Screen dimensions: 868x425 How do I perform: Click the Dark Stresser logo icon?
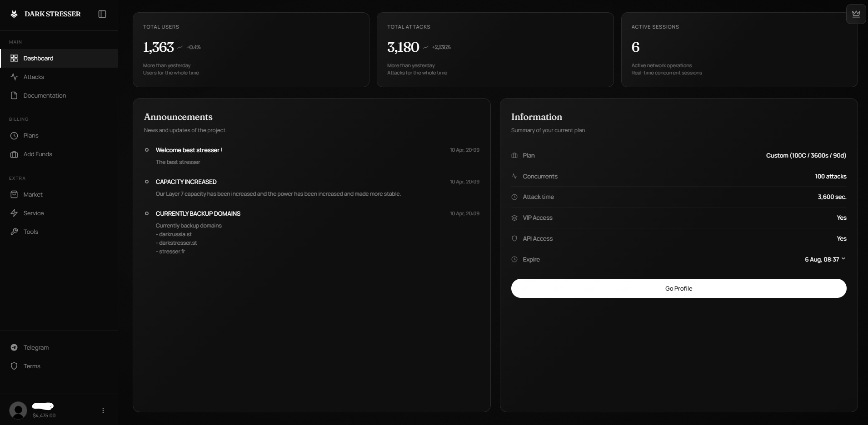point(14,14)
